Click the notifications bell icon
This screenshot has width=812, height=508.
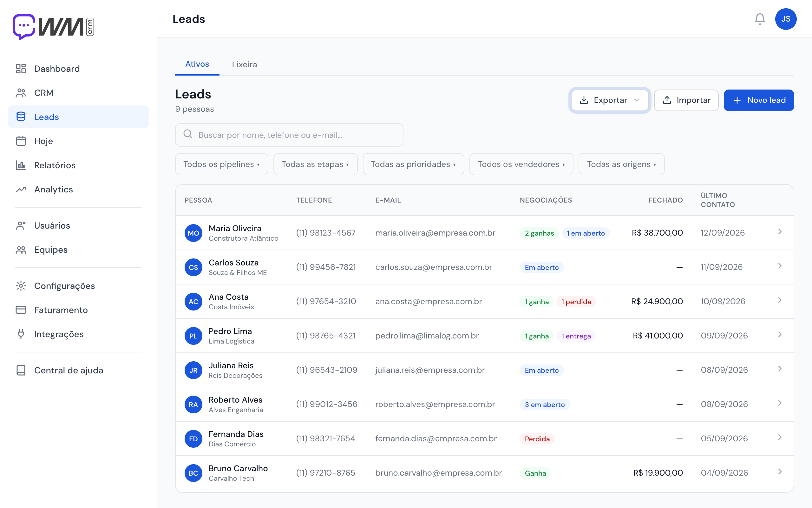point(760,19)
